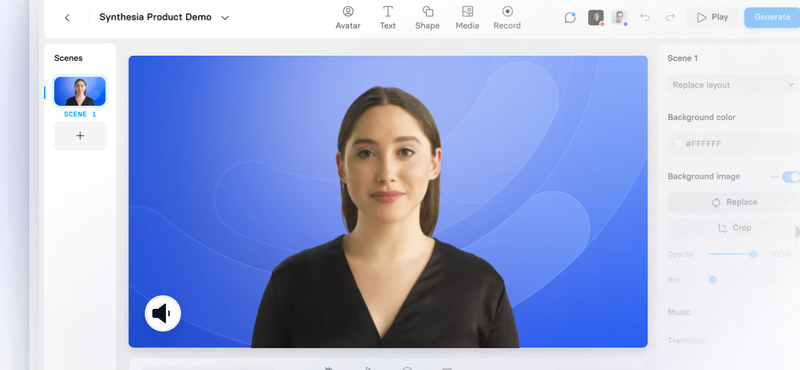
Task: Toggle the Background image switch
Action: pos(791,177)
